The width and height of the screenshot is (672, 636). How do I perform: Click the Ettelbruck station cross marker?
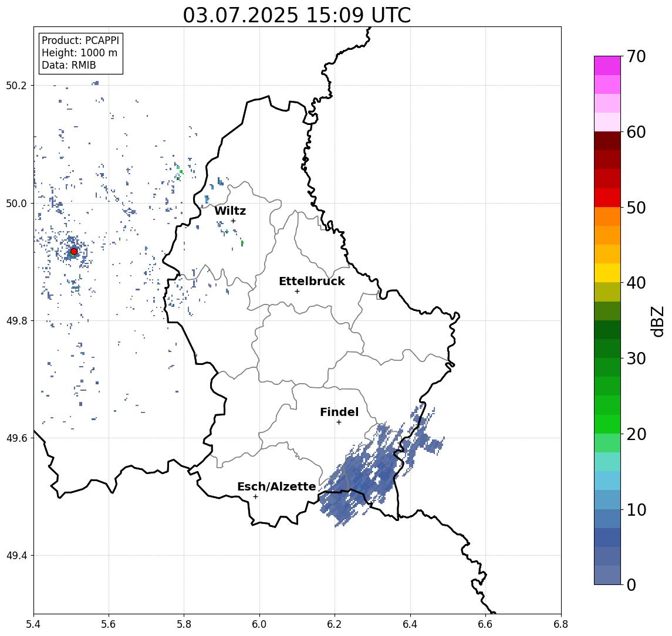(297, 291)
